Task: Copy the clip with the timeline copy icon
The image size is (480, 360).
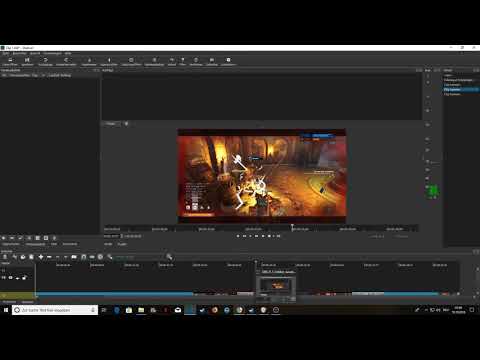Action: click(x=23, y=257)
